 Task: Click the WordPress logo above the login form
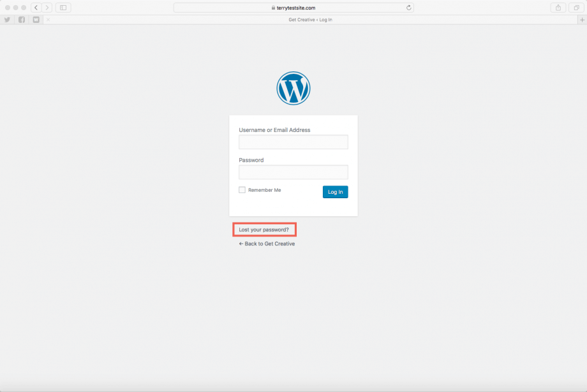pos(293,88)
